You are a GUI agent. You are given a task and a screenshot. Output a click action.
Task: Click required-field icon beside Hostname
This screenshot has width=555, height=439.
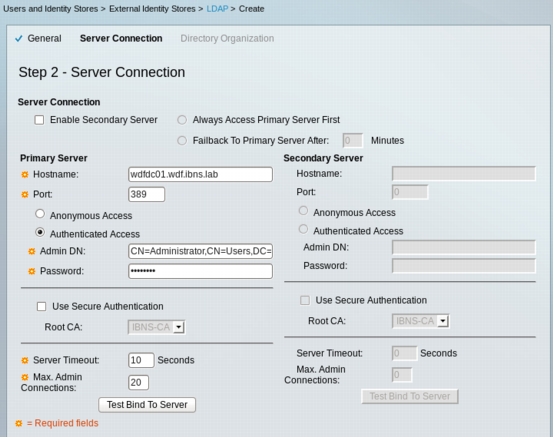tap(25, 175)
